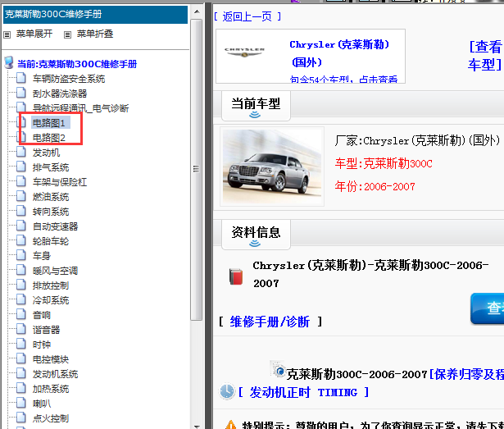Go back via 返回上一页 link
Screen dimensions: 504x429
click(247, 16)
